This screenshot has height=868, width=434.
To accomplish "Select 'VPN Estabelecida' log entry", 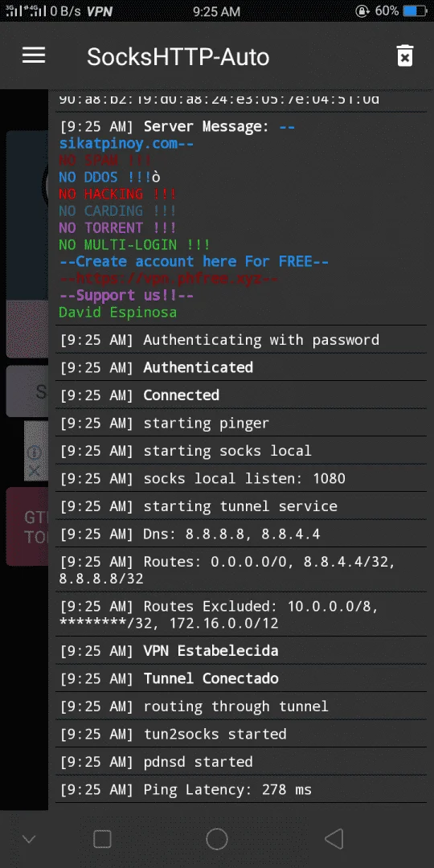I will (x=241, y=650).
